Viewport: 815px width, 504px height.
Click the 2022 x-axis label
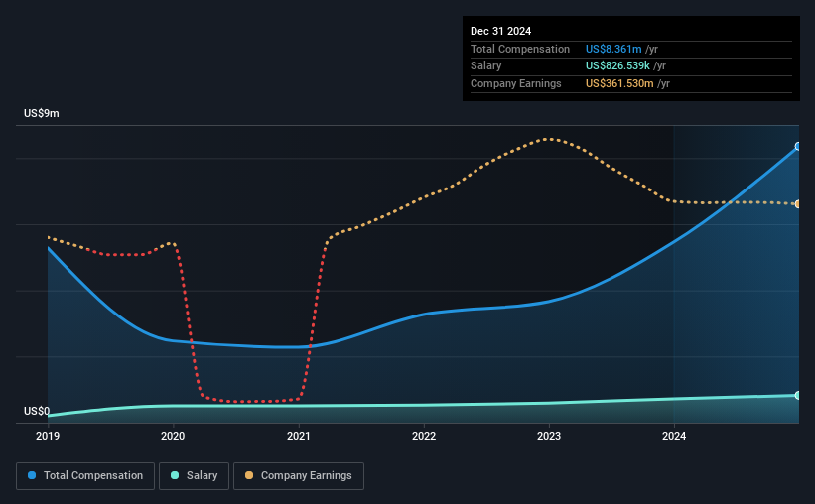tap(424, 436)
